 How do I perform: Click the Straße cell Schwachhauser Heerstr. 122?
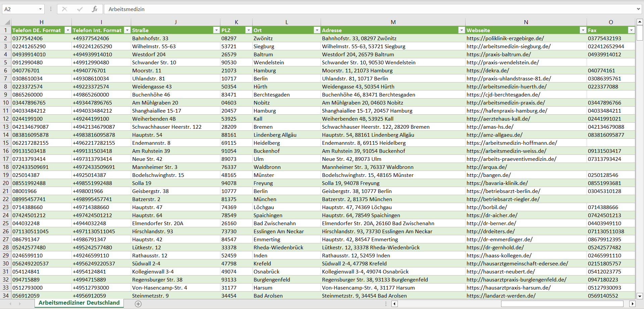tap(176, 127)
